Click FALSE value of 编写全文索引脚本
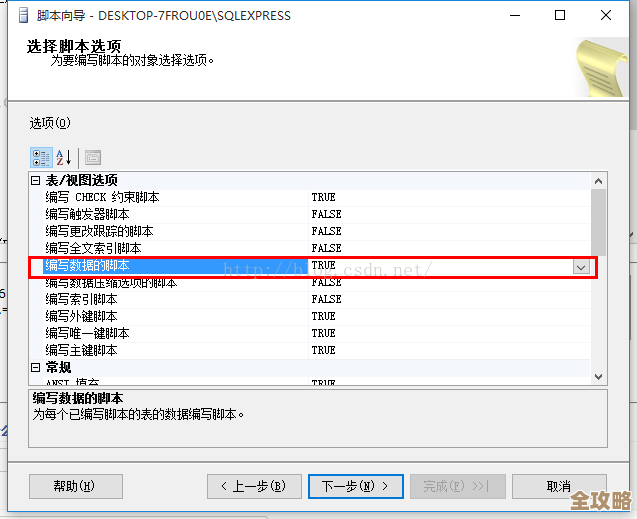Screen dimensions: 637x519 pos(326,248)
